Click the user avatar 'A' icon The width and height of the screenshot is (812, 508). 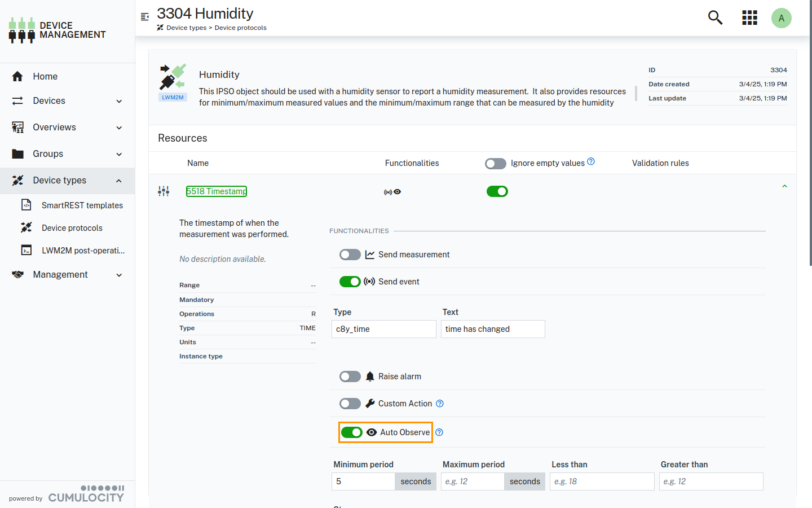[781, 18]
